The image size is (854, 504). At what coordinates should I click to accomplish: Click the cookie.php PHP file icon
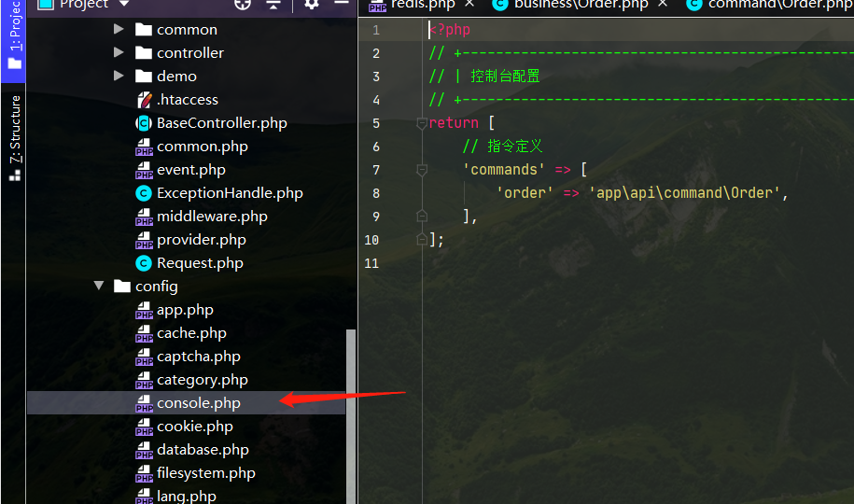pyautogui.click(x=144, y=427)
